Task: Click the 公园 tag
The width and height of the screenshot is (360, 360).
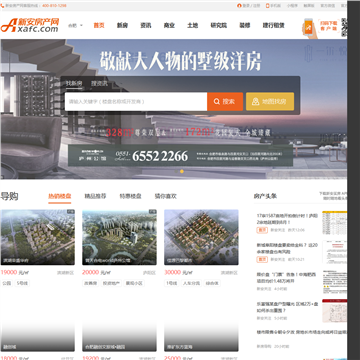Action: point(7,283)
